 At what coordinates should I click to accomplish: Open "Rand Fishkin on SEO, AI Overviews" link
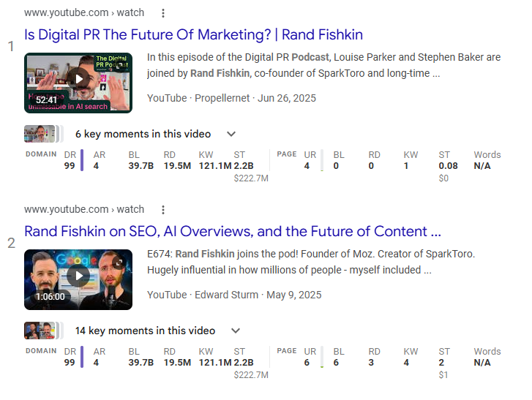click(x=233, y=231)
